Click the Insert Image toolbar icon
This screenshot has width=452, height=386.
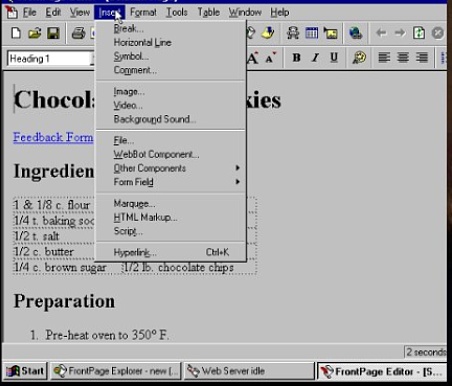330,33
